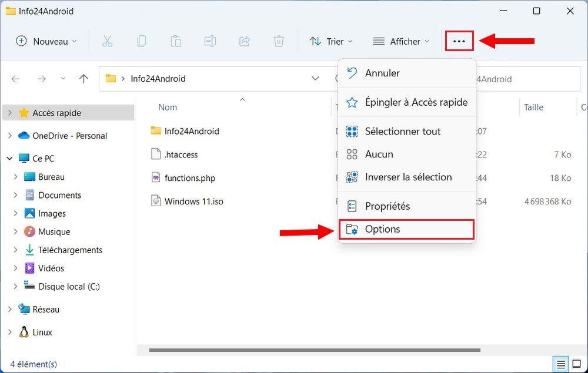Image resolution: width=588 pixels, height=373 pixels.
Task: Select the Rename icon
Action: pyautogui.click(x=210, y=41)
